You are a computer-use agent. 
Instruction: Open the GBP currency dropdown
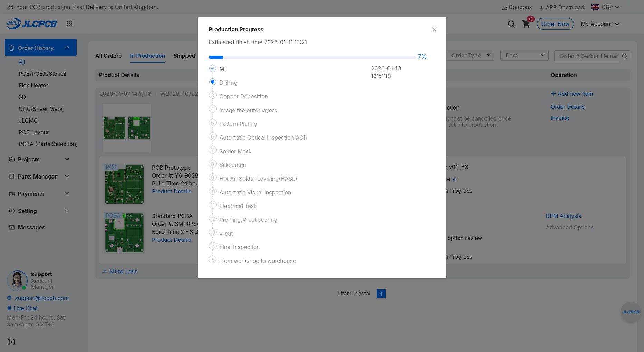point(605,7)
